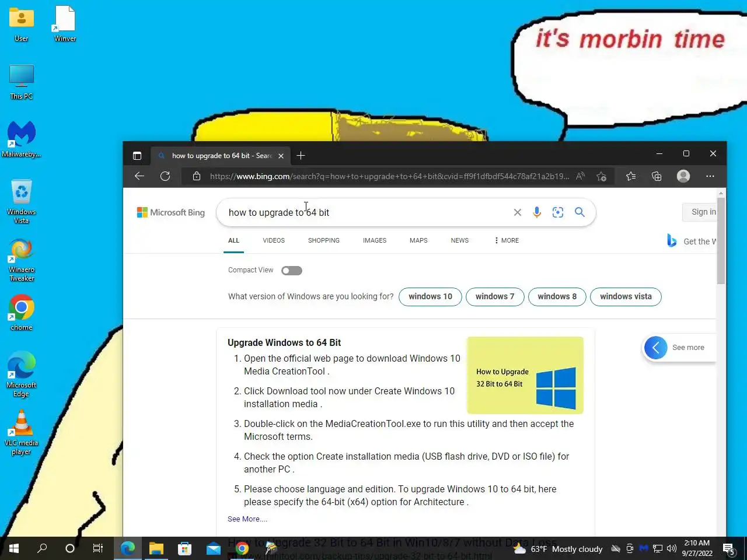Open Cortana circle on the taskbar
747x560 pixels.
coord(70,548)
